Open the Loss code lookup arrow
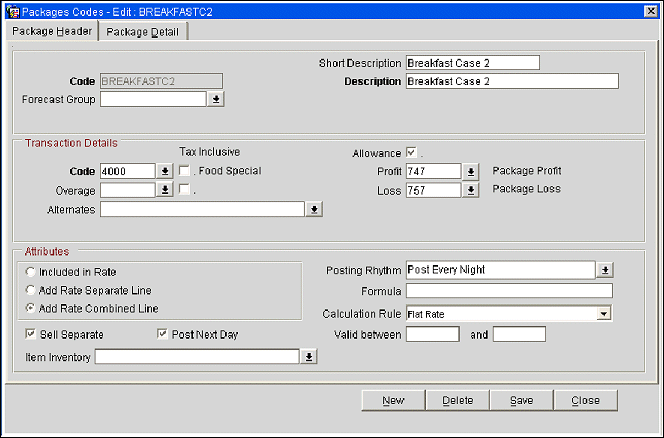The height and width of the screenshot is (438, 664). (x=472, y=190)
